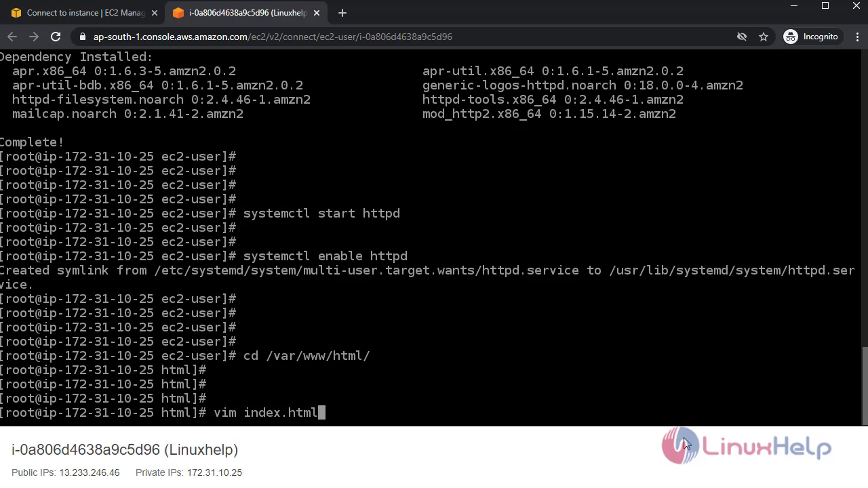The image size is (868, 488).
Task: Click the 'Complete!' output line
Action: [x=32, y=142]
